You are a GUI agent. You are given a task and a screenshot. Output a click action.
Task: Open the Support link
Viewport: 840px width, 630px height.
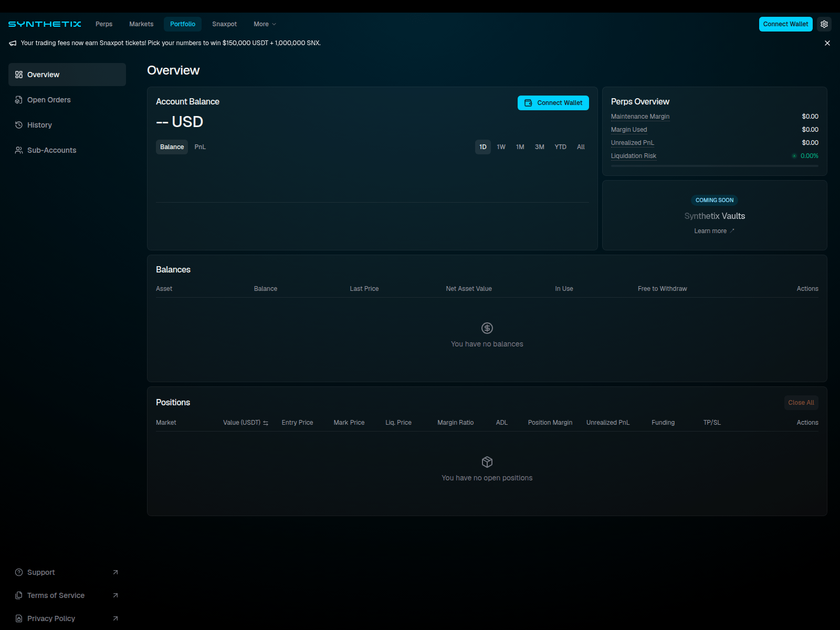tap(67, 572)
